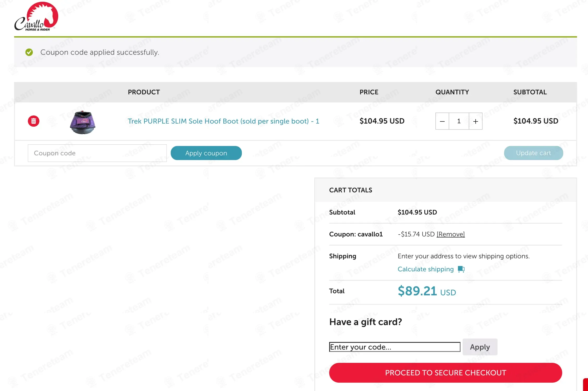Screen dimensions: 588x391
Task: Open the purple hoof boot thumbnail
Action: [x=83, y=122]
